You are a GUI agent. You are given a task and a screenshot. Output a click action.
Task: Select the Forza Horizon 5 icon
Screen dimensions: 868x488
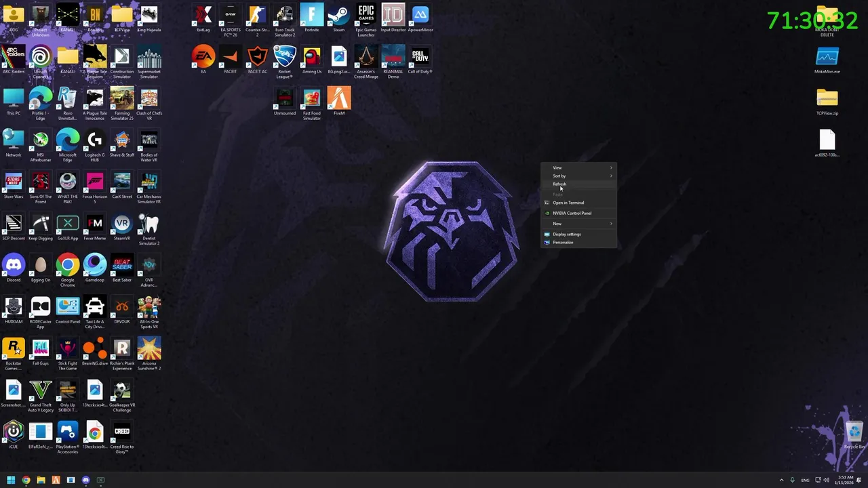[95, 187]
